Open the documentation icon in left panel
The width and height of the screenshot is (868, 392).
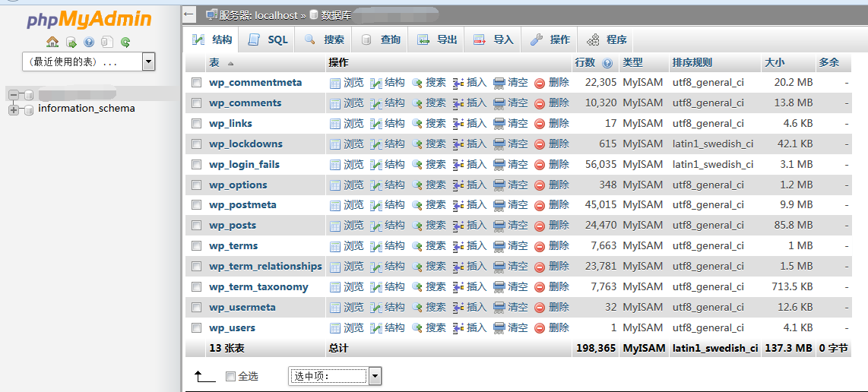point(107,42)
